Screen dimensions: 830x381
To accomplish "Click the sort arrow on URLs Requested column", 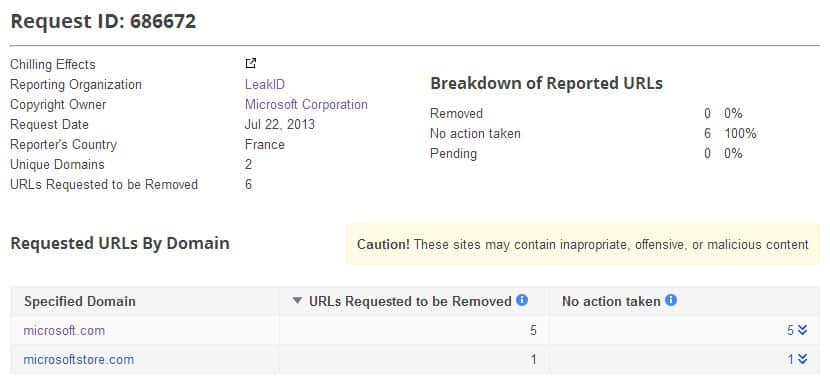I will [297, 301].
